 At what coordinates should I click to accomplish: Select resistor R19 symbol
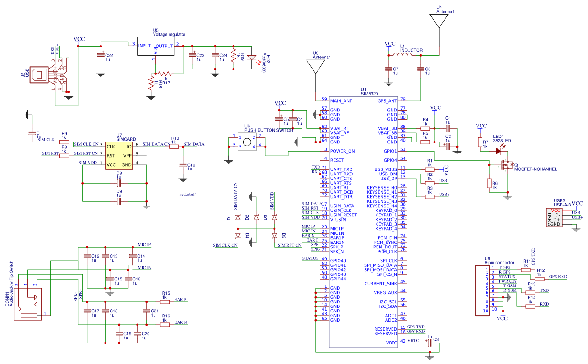(x=233, y=56)
